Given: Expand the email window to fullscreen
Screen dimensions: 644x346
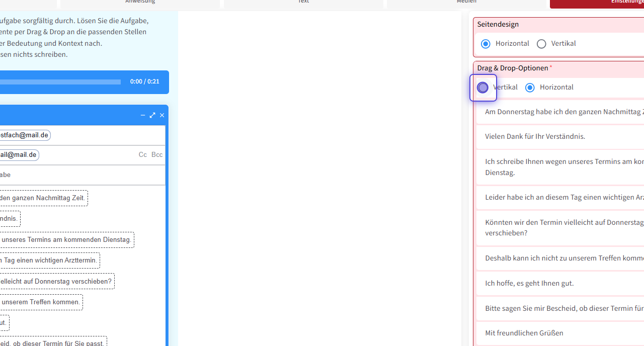Looking at the screenshot, I should pyautogui.click(x=152, y=115).
